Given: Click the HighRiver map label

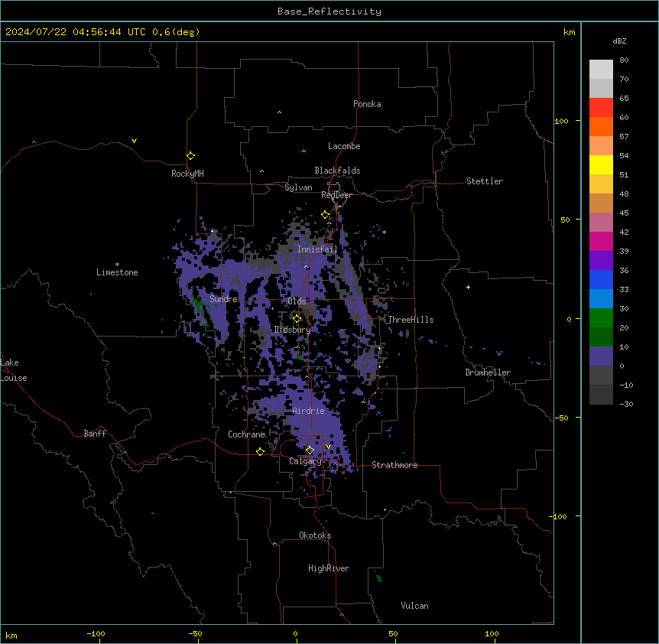Looking at the screenshot, I should [329, 568].
